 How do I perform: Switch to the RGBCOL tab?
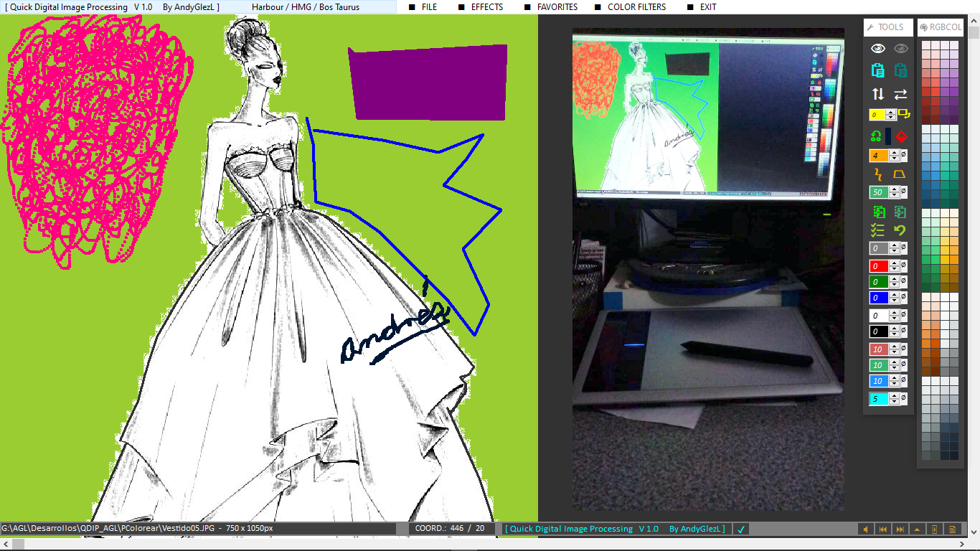(x=940, y=27)
